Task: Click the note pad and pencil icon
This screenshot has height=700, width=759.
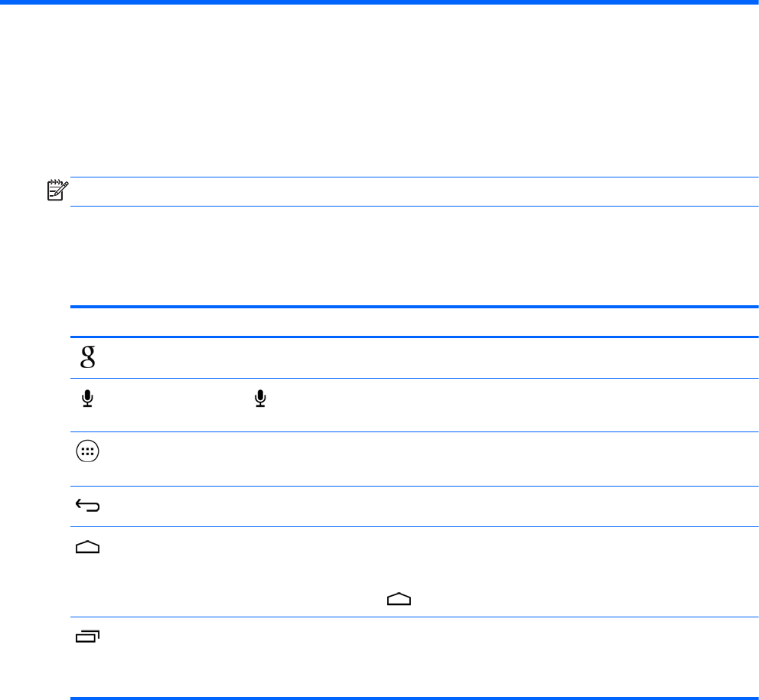Action: tap(58, 190)
